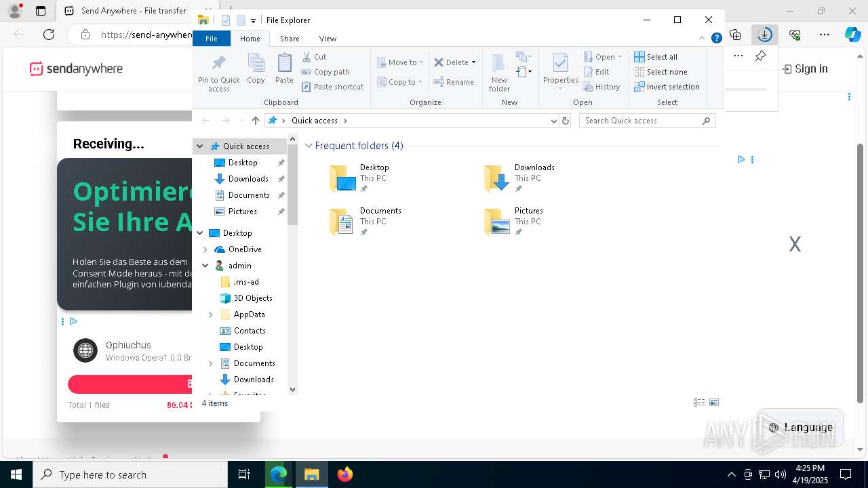Screen dimensions: 868x488
Task: Open browser downloads icon
Action: pyautogui.click(x=765, y=34)
